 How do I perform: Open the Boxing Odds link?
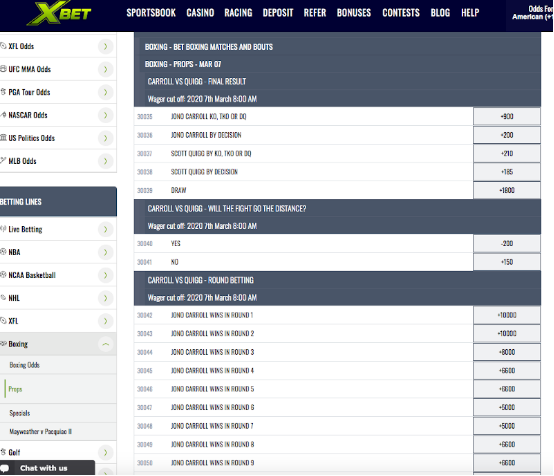pyautogui.click(x=24, y=365)
